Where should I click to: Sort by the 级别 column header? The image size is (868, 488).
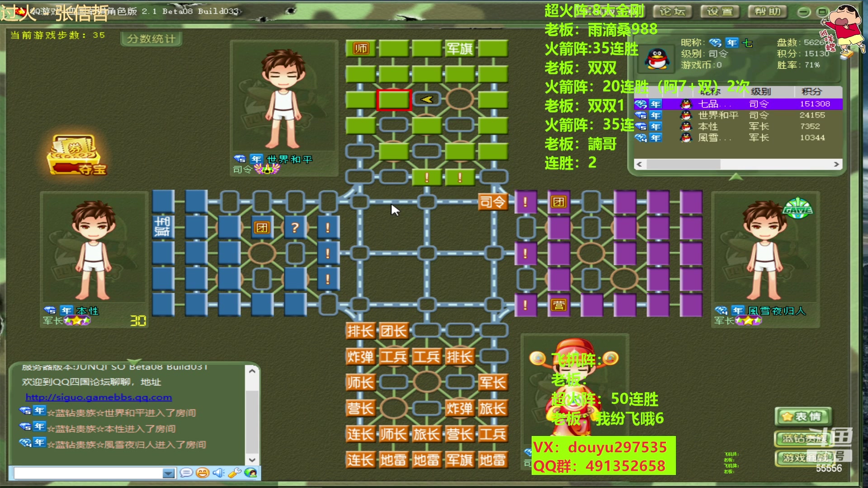pyautogui.click(x=761, y=92)
